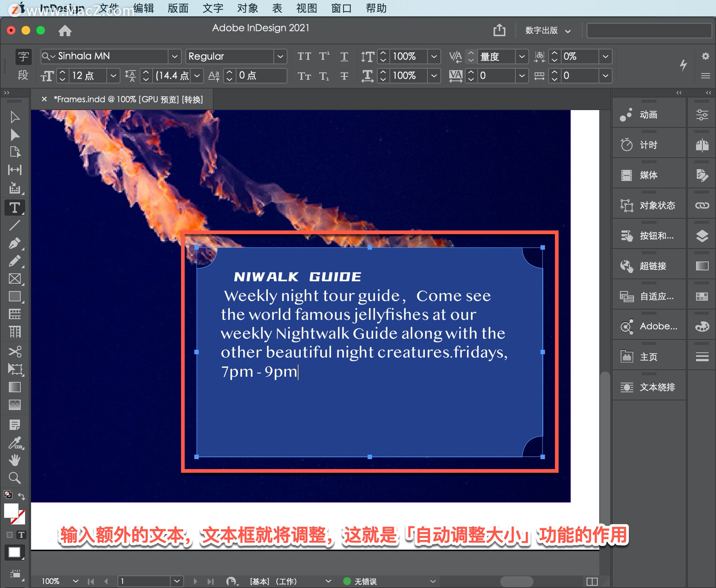Open the 数字出版 workspace dropdown

click(x=548, y=30)
